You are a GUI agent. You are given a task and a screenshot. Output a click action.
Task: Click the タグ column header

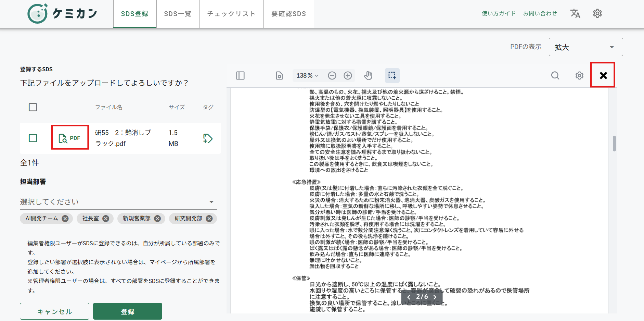click(208, 107)
